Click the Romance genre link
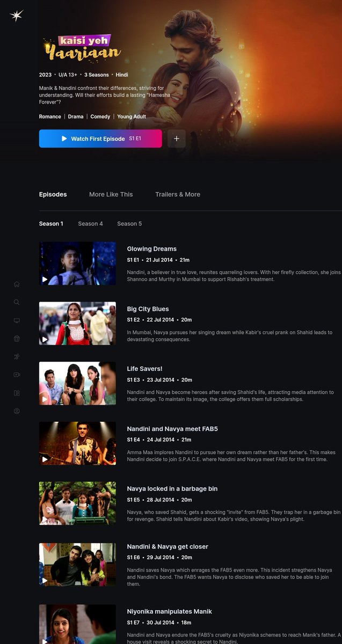 [x=50, y=116]
